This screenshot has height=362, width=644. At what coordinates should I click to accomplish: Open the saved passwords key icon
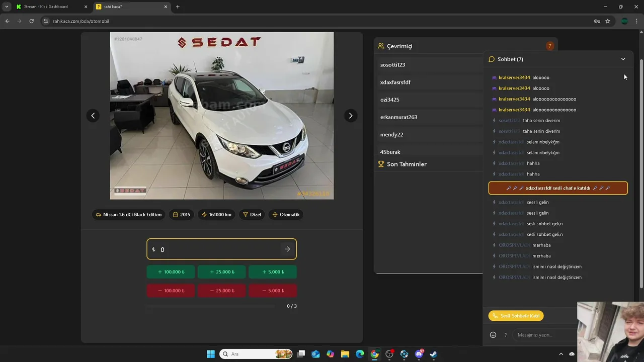[x=597, y=21]
